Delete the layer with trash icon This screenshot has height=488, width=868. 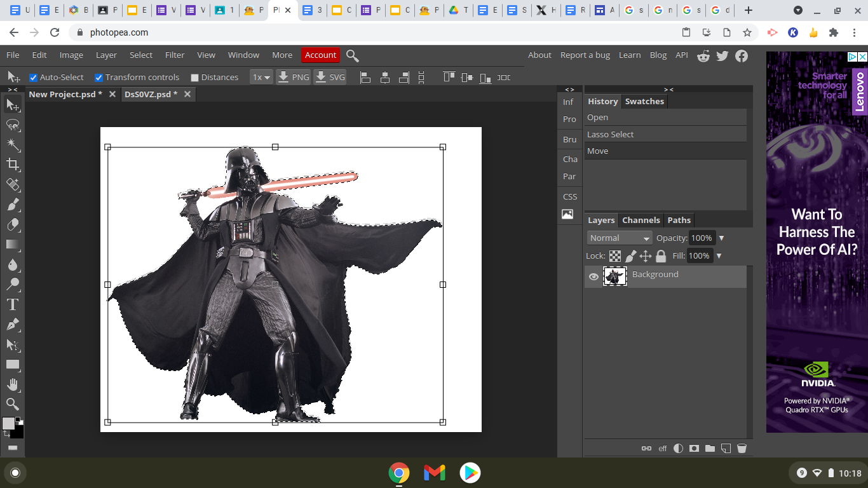[x=742, y=448]
